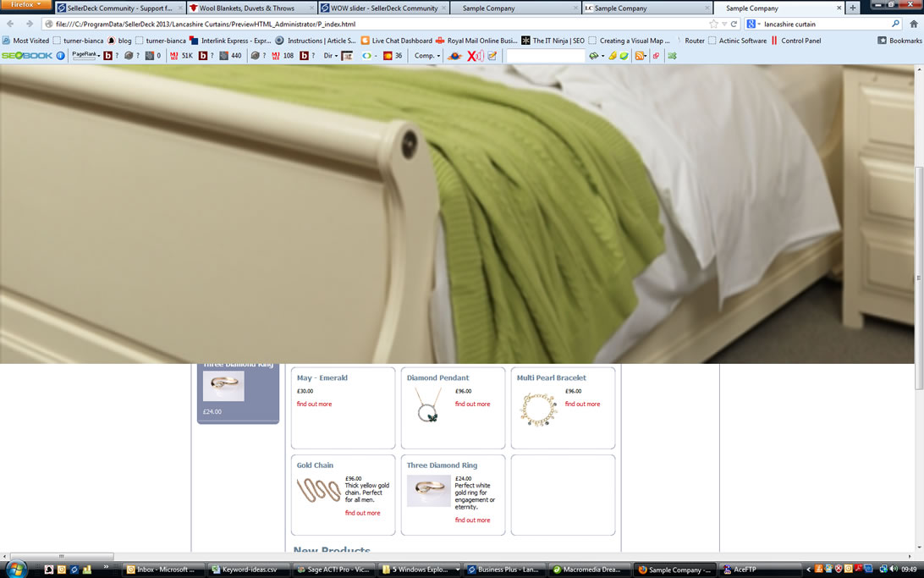
Task: Open the Firefox application menu
Action: point(25,5)
